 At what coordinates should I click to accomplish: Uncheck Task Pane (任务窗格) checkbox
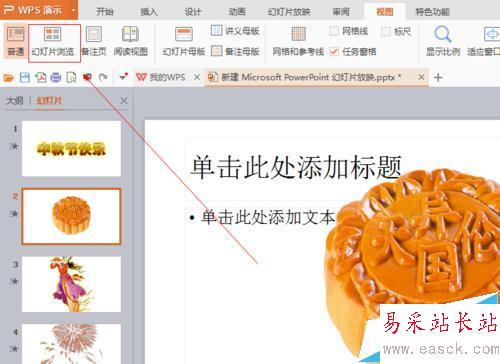pos(334,52)
